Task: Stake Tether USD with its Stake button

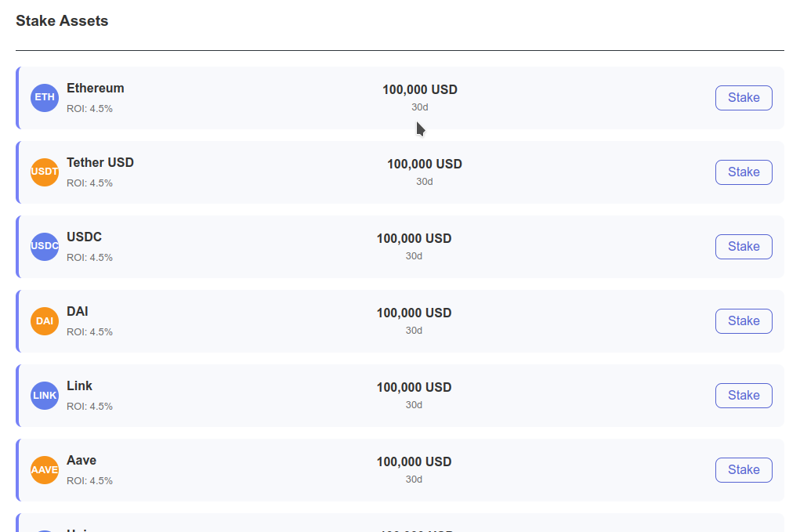Action: [x=744, y=172]
